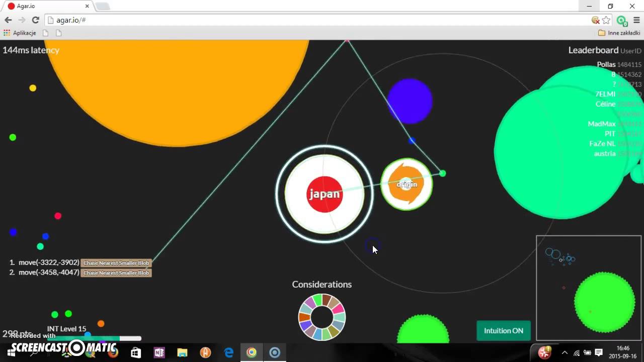The height and width of the screenshot is (362, 644).
Task: Click the yellow food pellet
Action: pyautogui.click(x=33, y=88)
